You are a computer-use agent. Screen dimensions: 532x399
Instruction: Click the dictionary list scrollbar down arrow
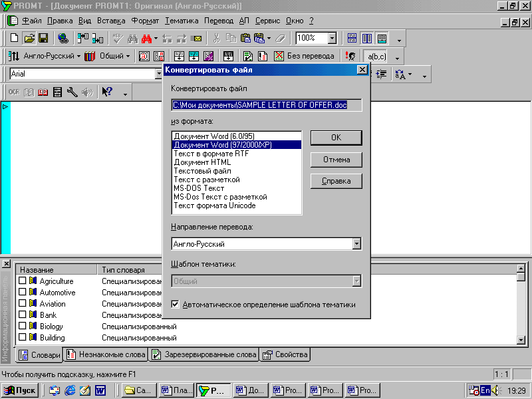pos(521,340)
